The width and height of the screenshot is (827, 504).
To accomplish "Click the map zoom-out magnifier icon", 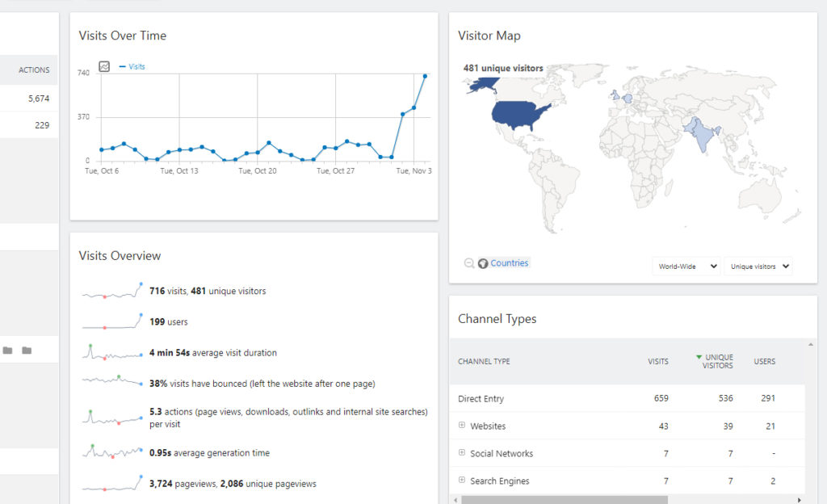I will click(x=469, y=263).
